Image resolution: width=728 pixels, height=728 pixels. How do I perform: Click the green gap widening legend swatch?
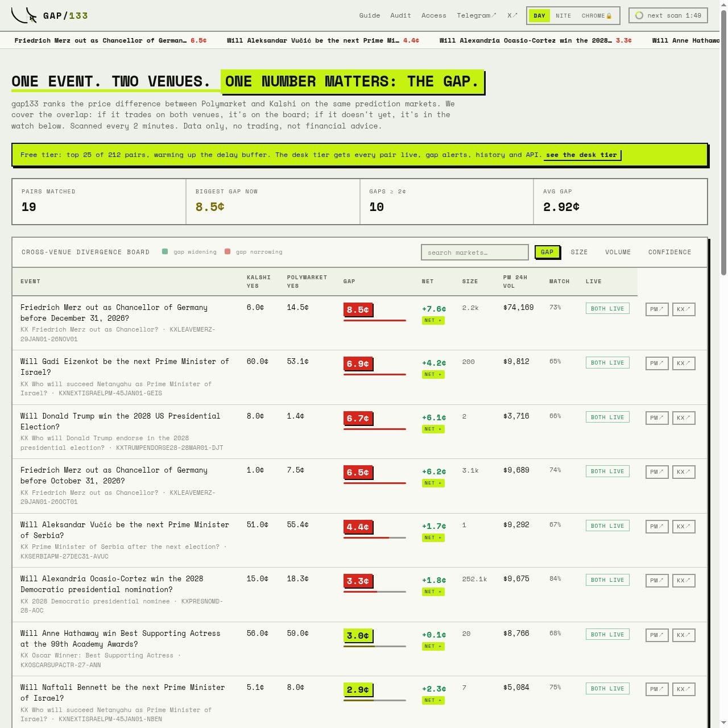(165, 251)
